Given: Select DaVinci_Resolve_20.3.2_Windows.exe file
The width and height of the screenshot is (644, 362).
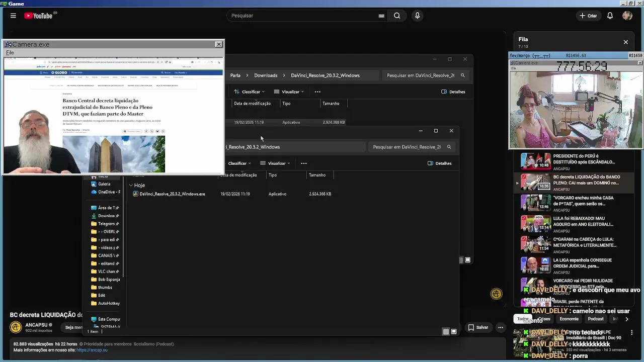Looking at the screenshot, I should point(172,194).
